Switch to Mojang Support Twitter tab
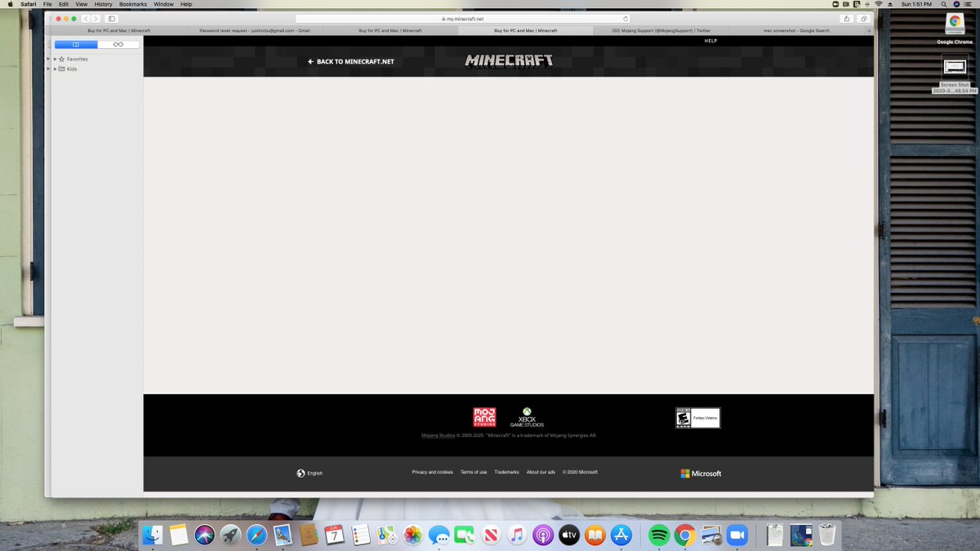 tap(661, 30)
